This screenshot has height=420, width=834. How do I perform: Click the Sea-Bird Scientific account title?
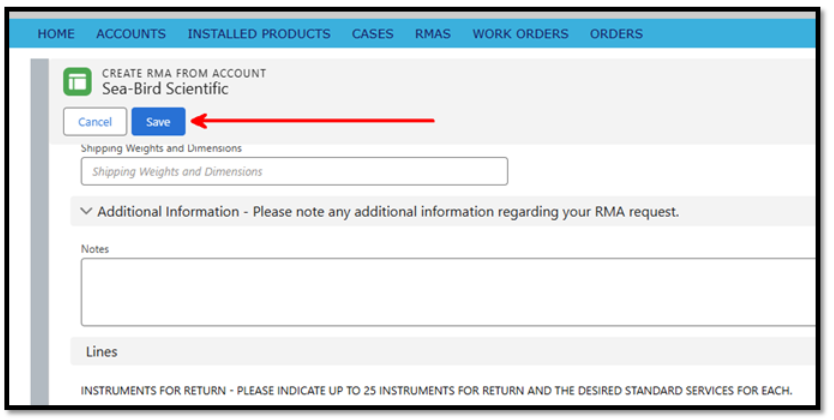165,89
